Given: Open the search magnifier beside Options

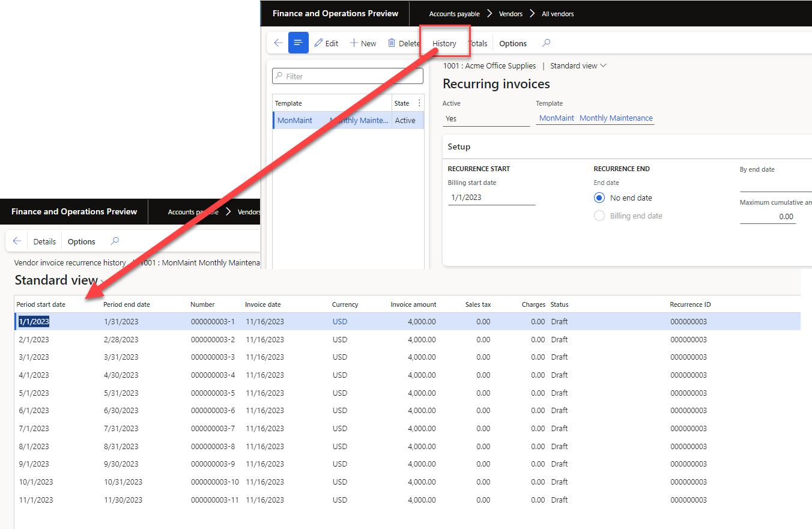Looking at the screenshot, I should 544,43.
